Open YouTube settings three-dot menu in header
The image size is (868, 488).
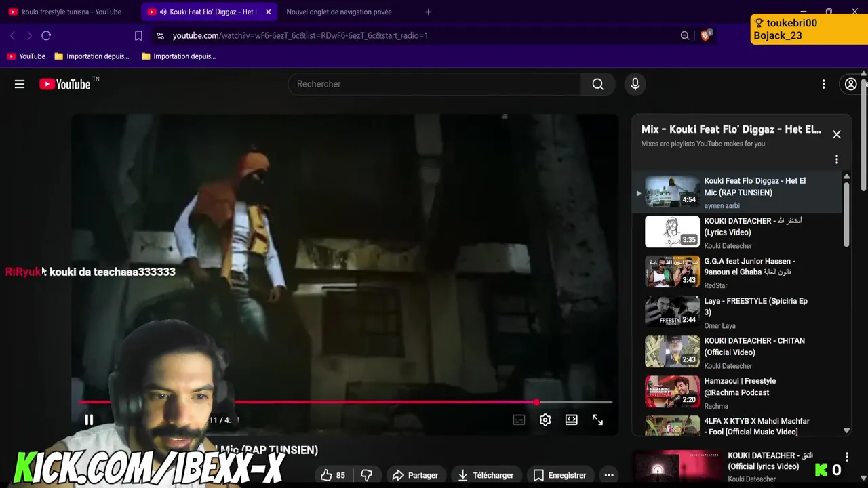point(824,84)
